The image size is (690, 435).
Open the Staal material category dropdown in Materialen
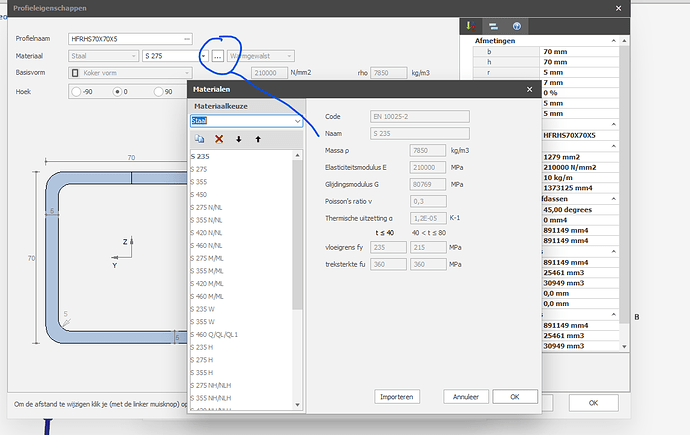[x=297, y=121]
